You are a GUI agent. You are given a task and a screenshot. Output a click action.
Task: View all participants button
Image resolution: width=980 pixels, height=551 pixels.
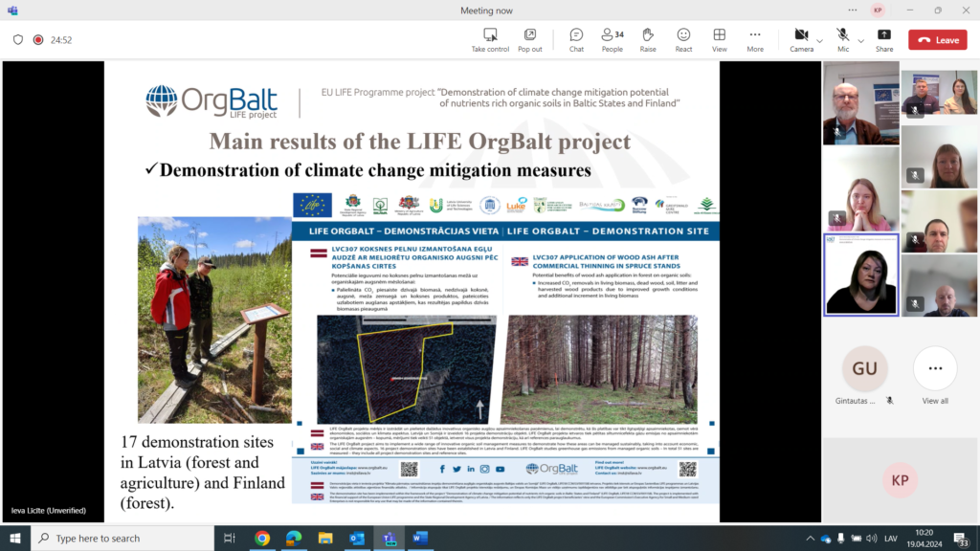(x=935, y=368)
